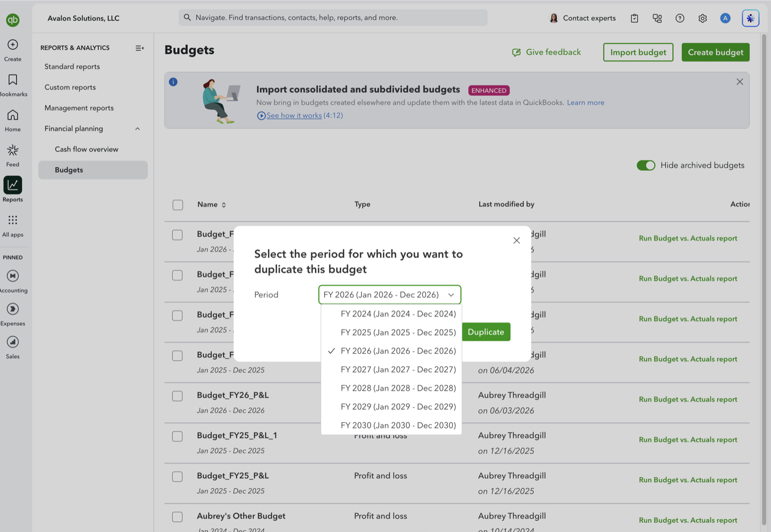Open the Create plus icon

coord(13,45)
